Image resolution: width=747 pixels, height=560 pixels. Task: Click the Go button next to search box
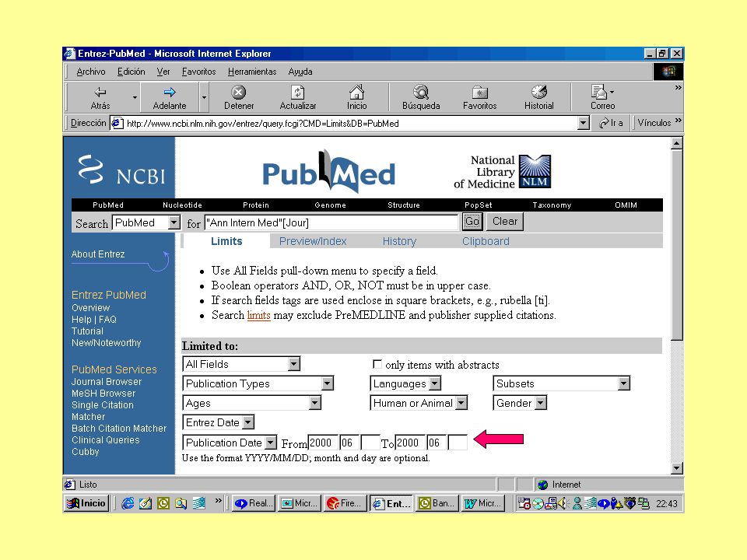pos(472,222)
